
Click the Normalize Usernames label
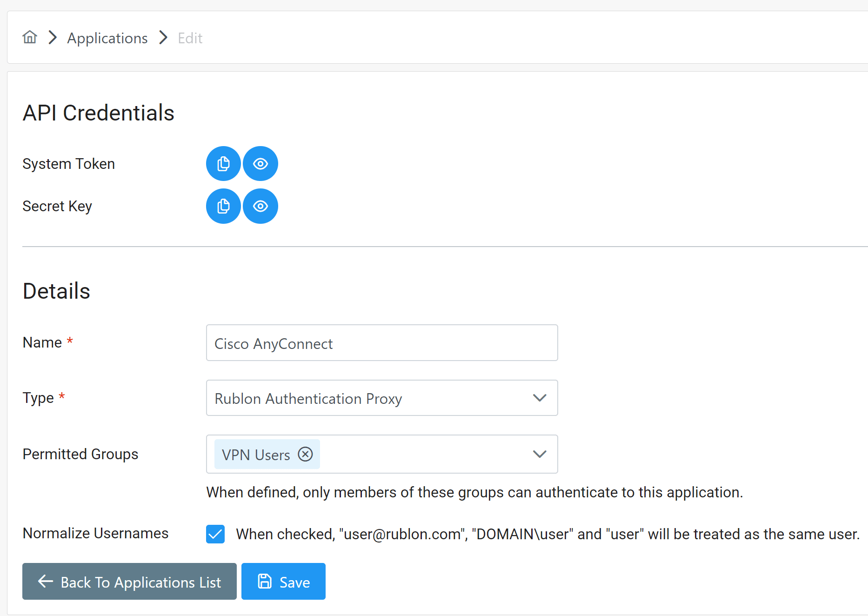(95, 533)
